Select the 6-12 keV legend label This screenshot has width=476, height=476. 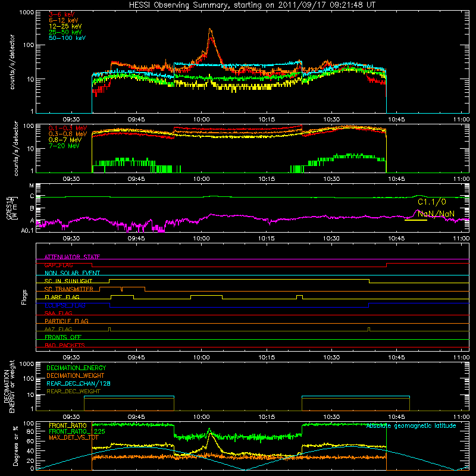[64, 20]
